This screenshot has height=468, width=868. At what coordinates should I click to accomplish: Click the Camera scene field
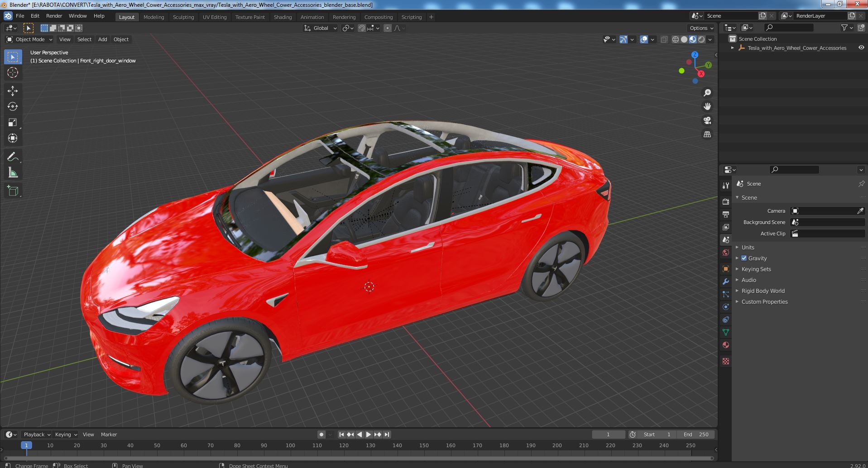click(x=827, y=211)
